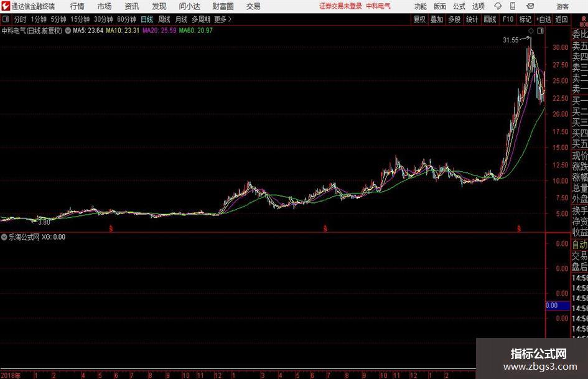This screenshot has height=379, width=588.
Task: Open the 多周期 multi-period view
Action: pyautogui.click(x=201, y=19)
